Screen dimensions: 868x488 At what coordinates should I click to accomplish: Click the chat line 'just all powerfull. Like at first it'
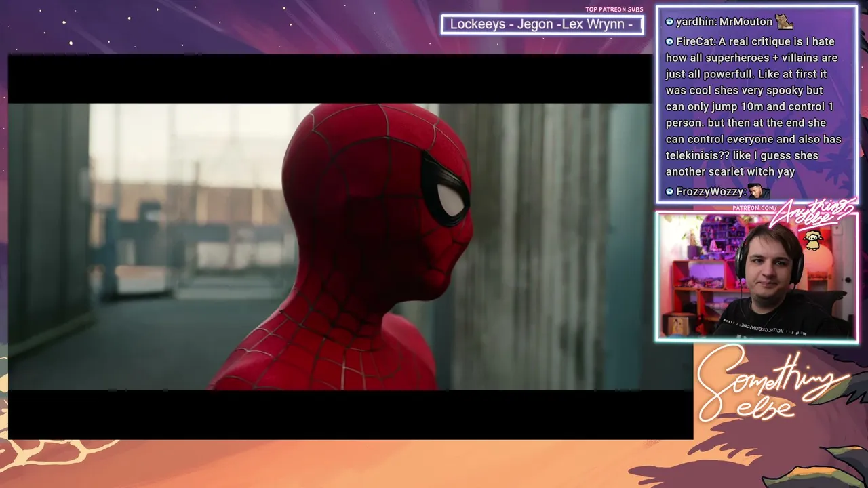tap(746, 75)
